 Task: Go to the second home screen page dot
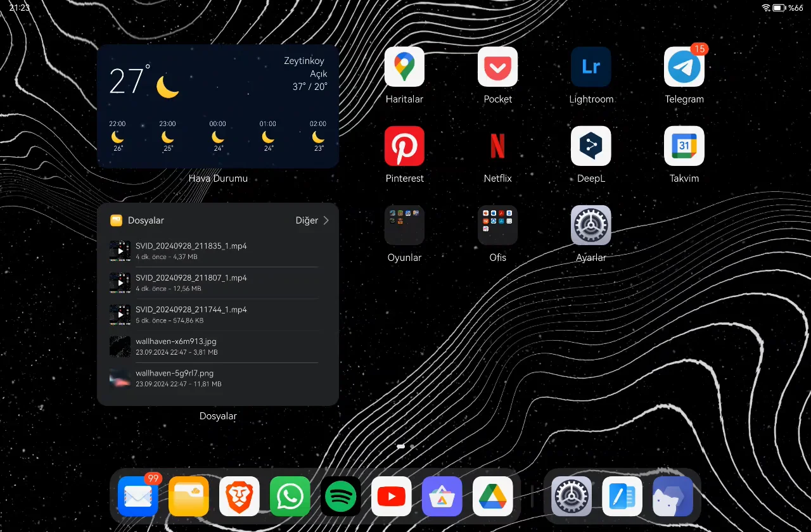[412, 446]
